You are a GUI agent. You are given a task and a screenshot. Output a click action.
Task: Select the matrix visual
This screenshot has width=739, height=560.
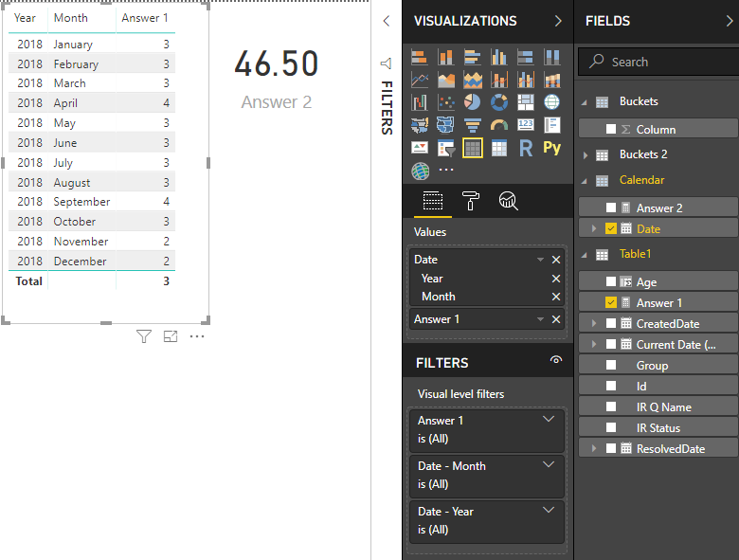(x=498, y=148)
